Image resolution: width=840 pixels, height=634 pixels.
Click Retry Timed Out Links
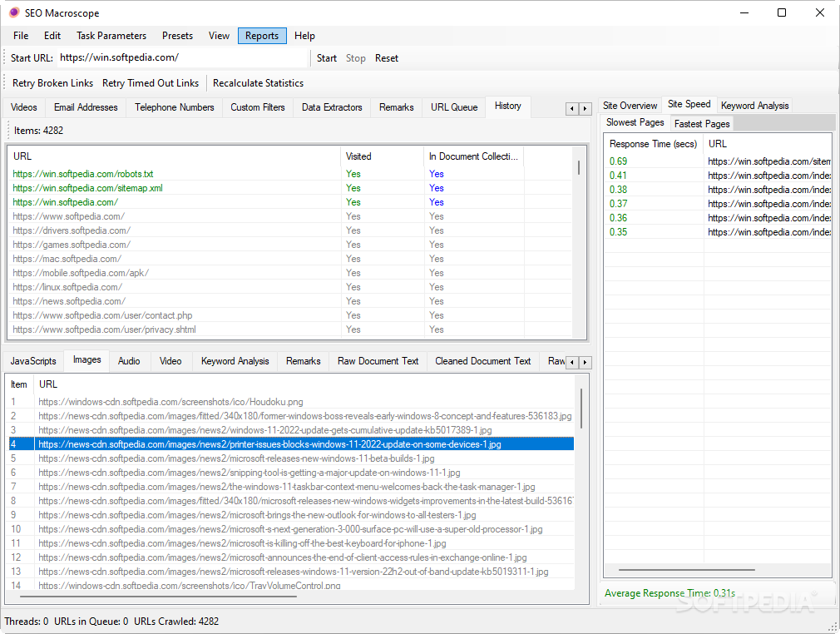coord(151,83)
